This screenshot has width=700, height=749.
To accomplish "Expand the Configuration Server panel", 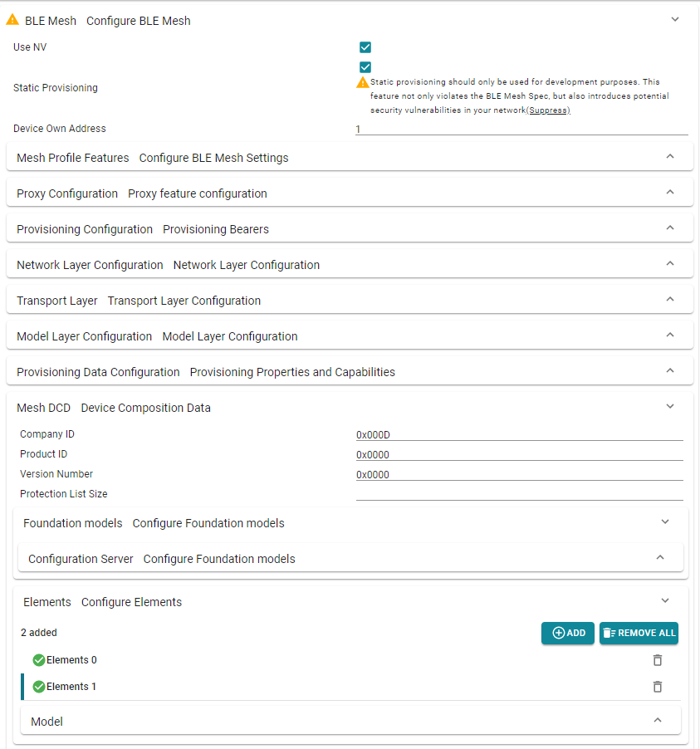I will click(660, 558).
